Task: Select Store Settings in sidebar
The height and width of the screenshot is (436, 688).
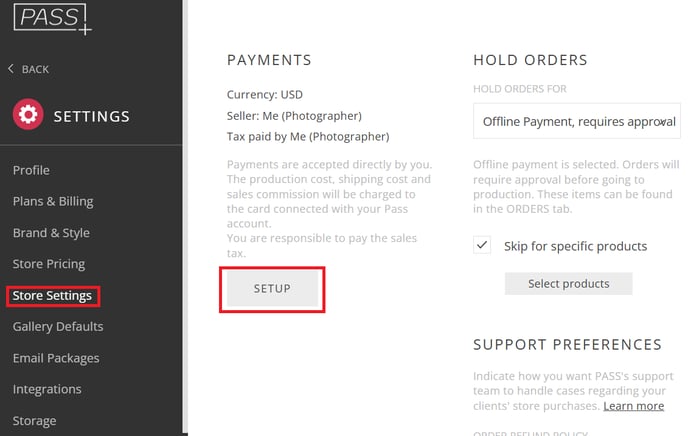Action: point(52,296)
